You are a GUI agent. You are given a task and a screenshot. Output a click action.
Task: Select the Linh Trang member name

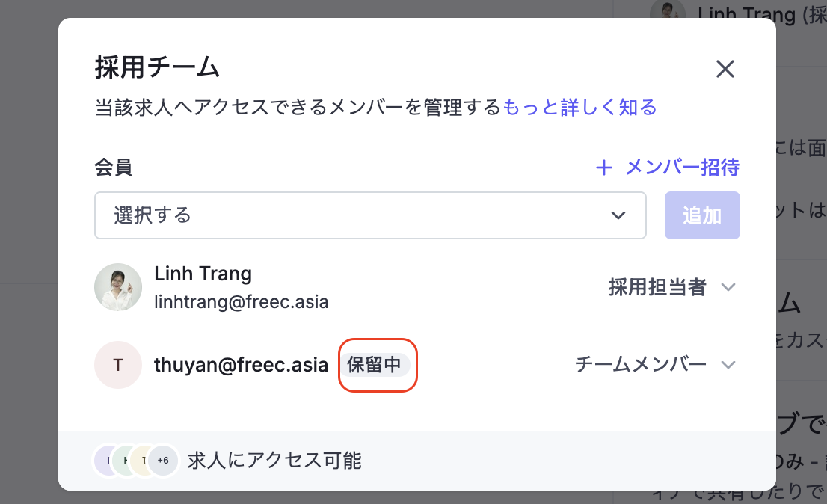(x=203, y=274)
